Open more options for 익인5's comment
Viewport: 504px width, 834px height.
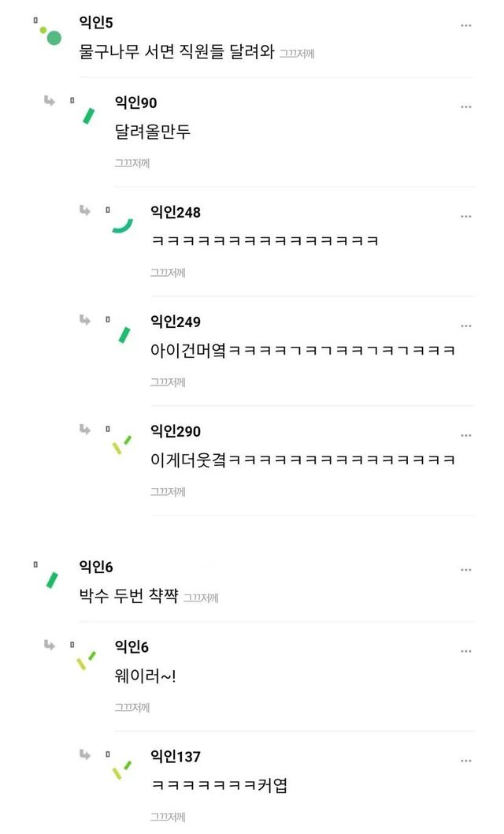[466, 25]
